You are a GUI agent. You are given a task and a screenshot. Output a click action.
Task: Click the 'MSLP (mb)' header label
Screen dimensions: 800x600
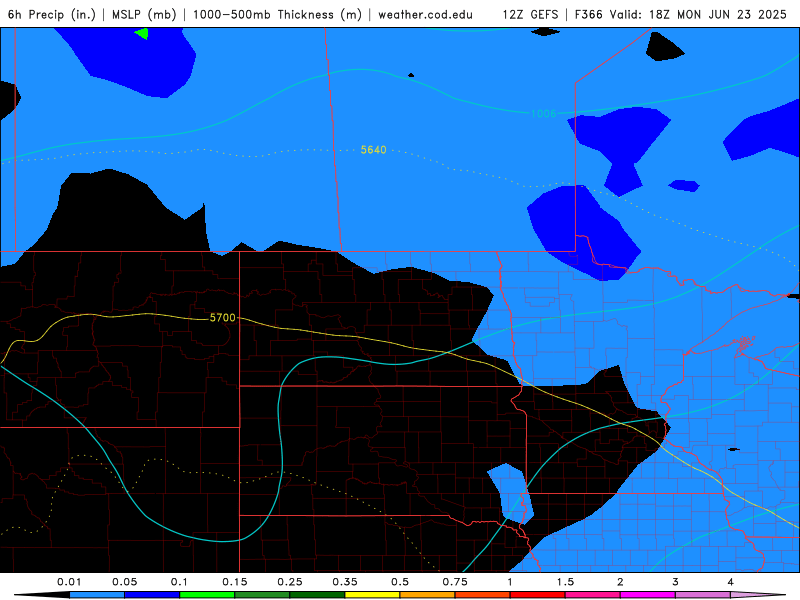pos(144,14)
